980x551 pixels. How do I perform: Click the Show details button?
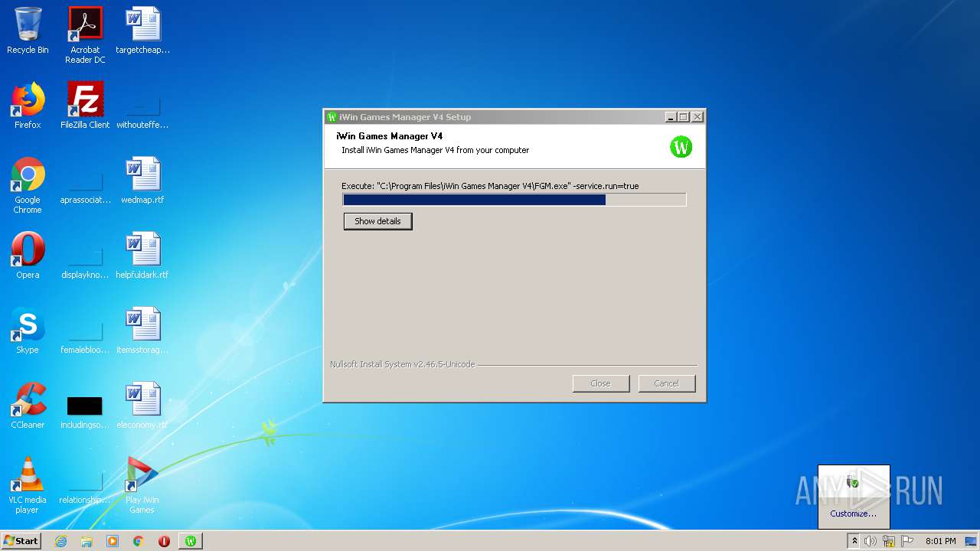click(x=377, y=221)
